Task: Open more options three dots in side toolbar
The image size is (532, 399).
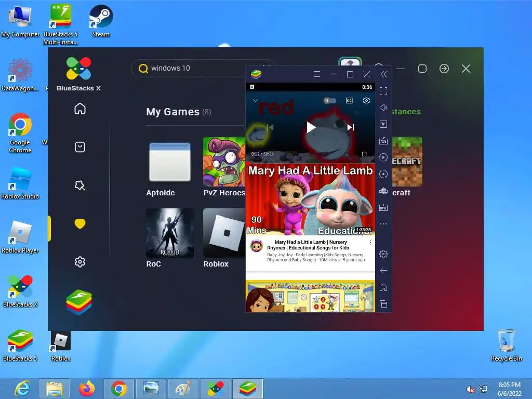Action: coord(383,224)
